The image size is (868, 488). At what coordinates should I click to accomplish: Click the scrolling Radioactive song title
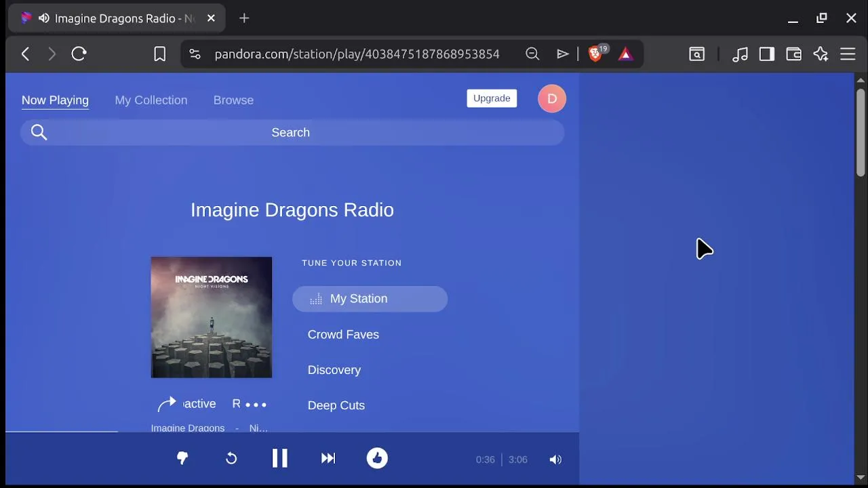click(212, 404)
